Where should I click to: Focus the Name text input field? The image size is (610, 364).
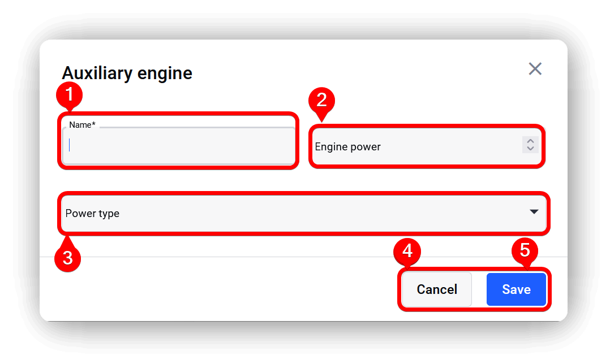coord(179,145)
